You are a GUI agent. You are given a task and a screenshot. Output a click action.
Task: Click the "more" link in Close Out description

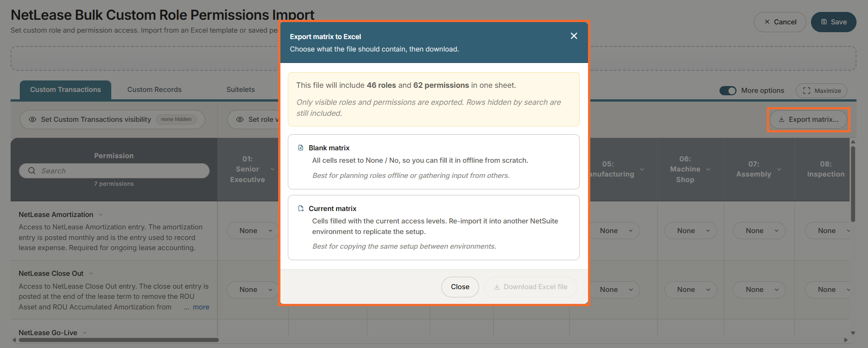click(201, 307)
